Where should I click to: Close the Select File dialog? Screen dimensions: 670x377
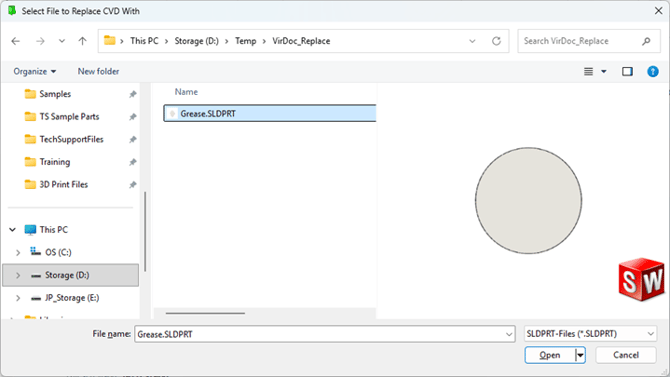tap(658, 11)
